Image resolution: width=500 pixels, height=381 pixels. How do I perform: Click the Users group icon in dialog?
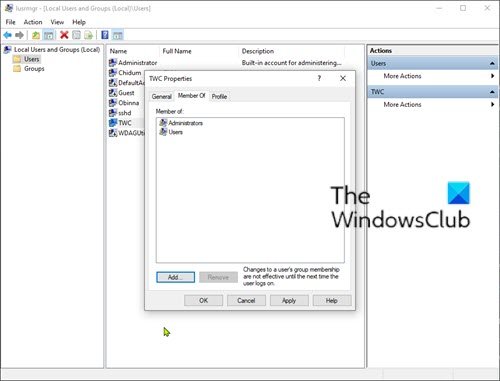click(163, 132)
